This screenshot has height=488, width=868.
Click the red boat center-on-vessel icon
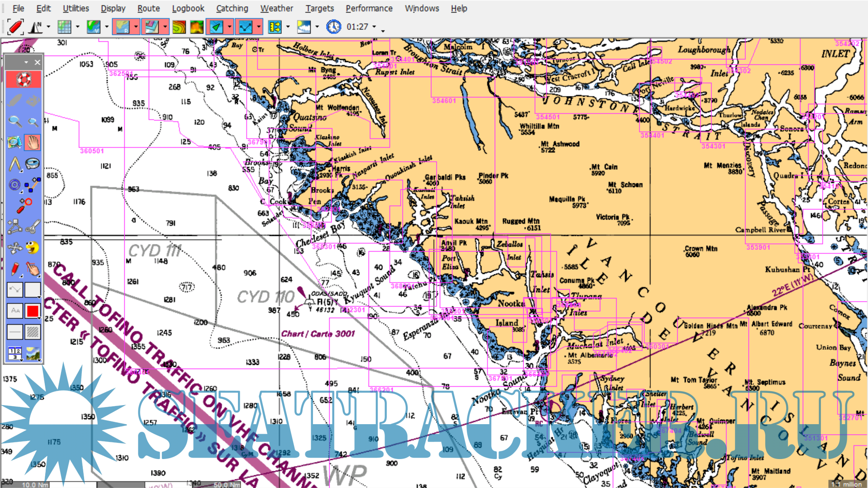click(x=15, y=27)
